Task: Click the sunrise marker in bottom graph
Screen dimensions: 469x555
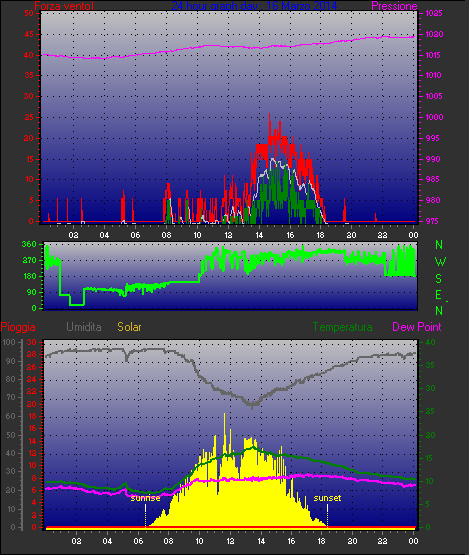Action: 145,498
